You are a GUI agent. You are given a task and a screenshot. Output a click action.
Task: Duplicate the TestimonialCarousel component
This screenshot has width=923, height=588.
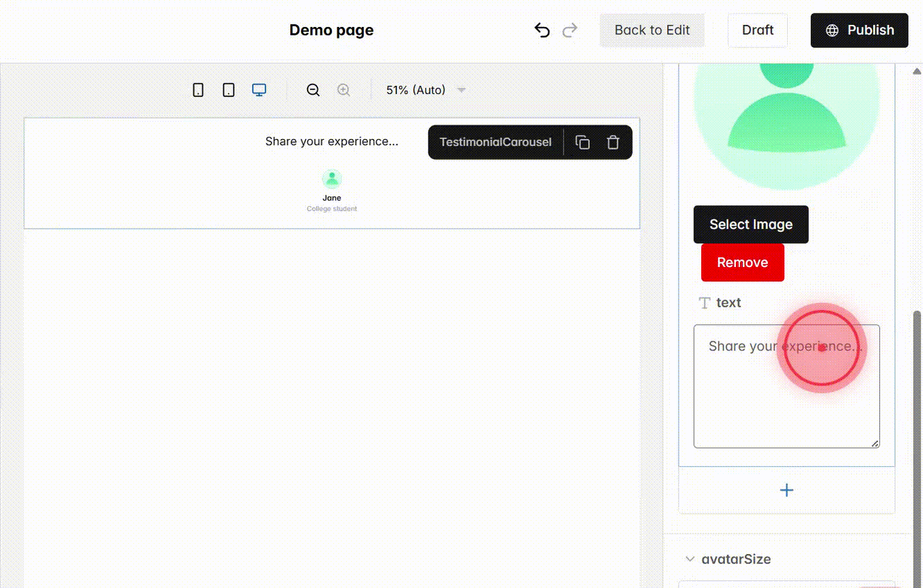(x=583, y=142)
